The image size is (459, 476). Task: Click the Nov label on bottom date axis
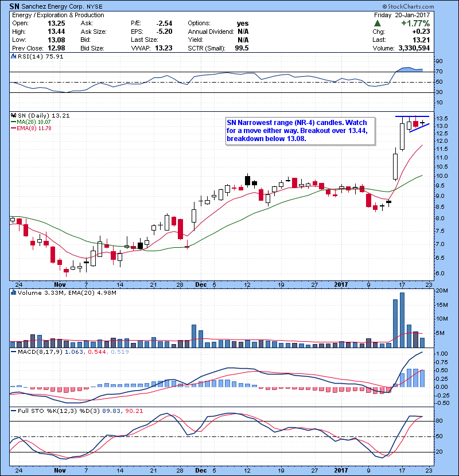pyautogui.click(x=60, y=470)
